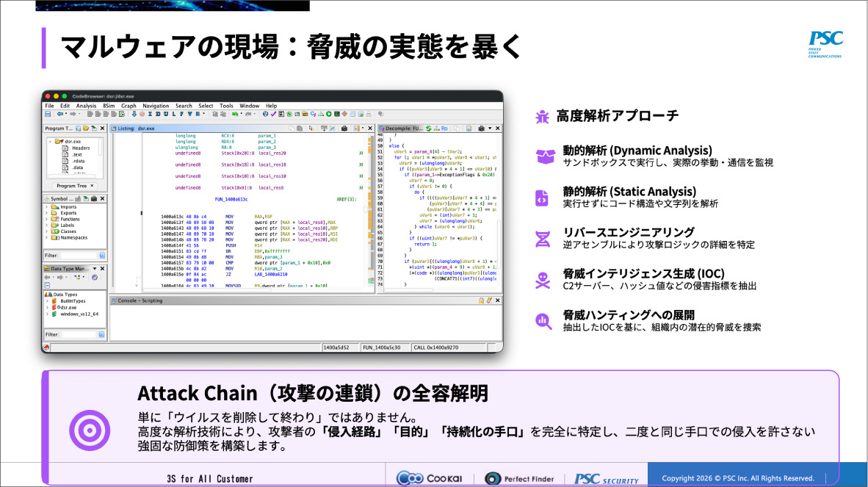Click the circular sync icon in the Data Type Manager toolbar
Viewport: 868px width, 487px height.
[93, 277]
